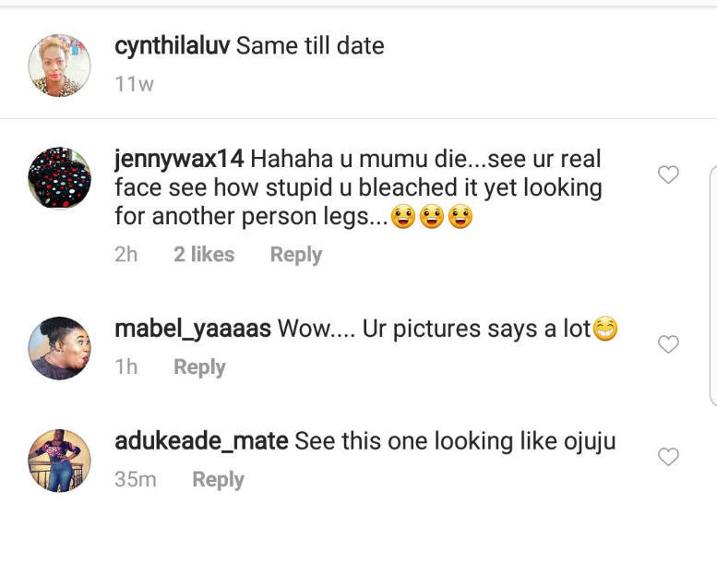
Task: Tap the heart beside mabel_yaaaas's comment
Action: tap(667, 344)
